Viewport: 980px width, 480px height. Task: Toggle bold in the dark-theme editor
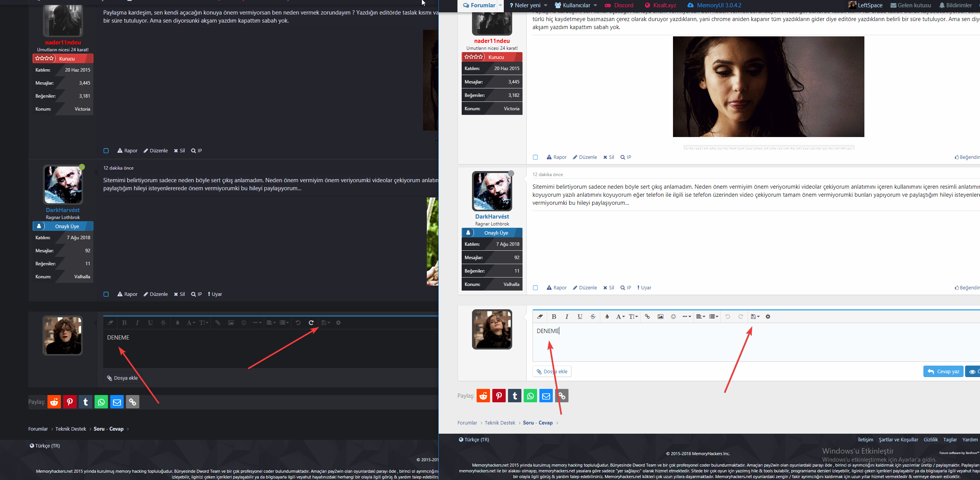(124, 323)
